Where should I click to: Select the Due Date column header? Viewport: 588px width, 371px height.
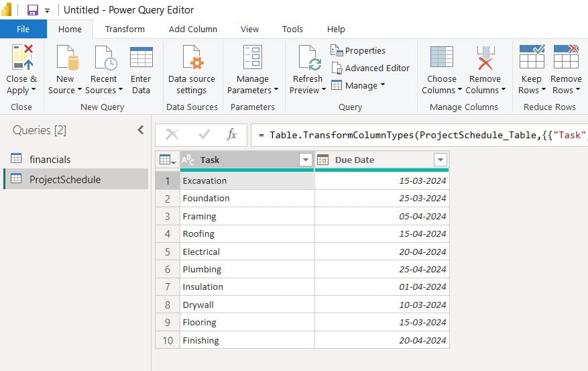click(381, 160)
